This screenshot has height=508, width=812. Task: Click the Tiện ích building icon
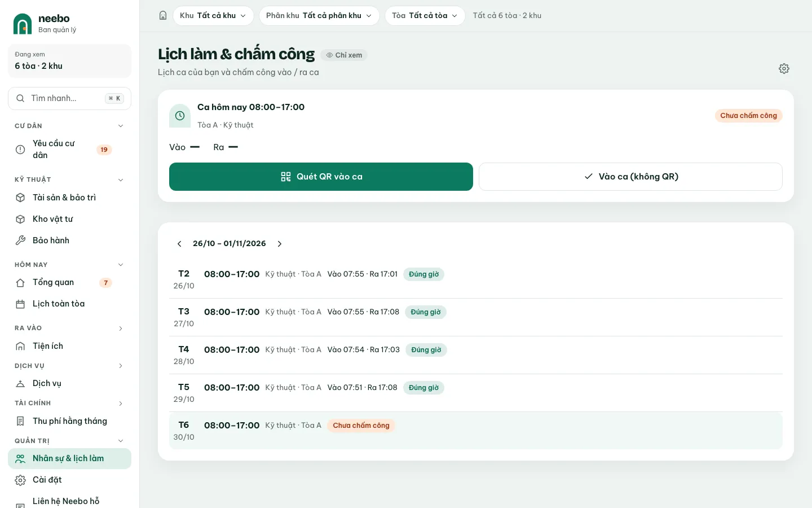tap(20, 346)
